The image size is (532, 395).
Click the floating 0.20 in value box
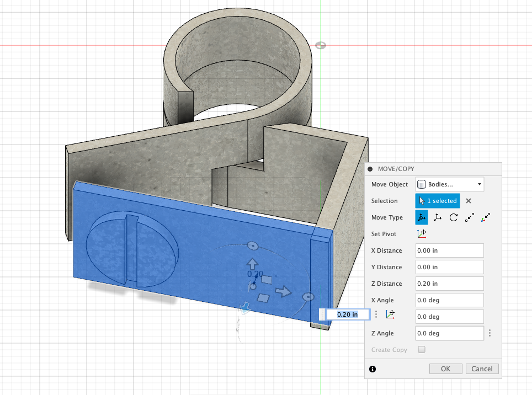point(348,314)
